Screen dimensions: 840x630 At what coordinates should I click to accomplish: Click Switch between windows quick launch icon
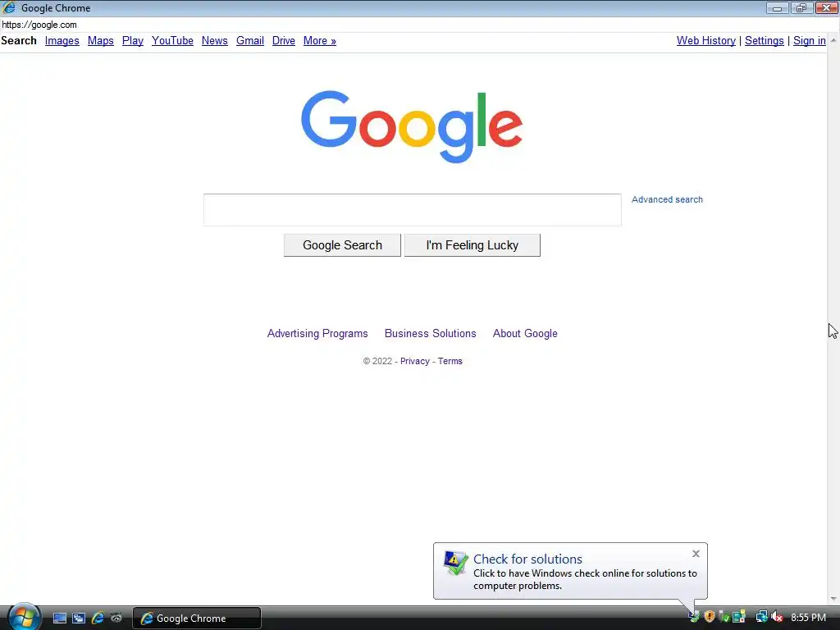click(79, 618)
